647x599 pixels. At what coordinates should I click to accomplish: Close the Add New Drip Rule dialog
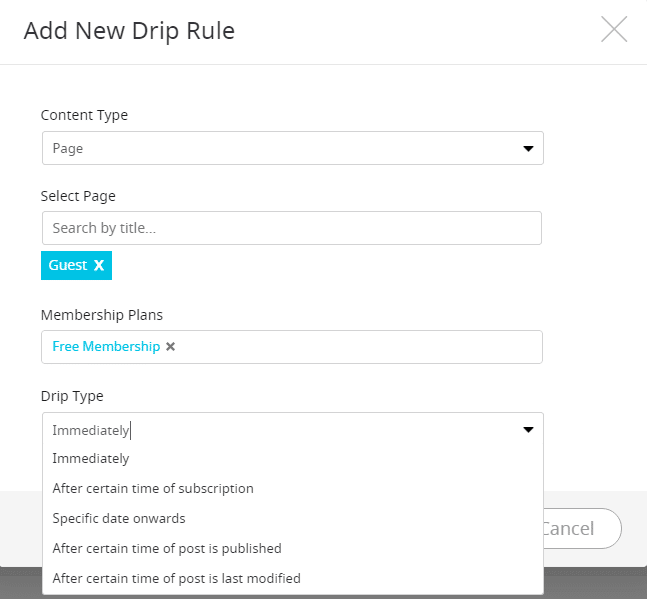(614, 29)
